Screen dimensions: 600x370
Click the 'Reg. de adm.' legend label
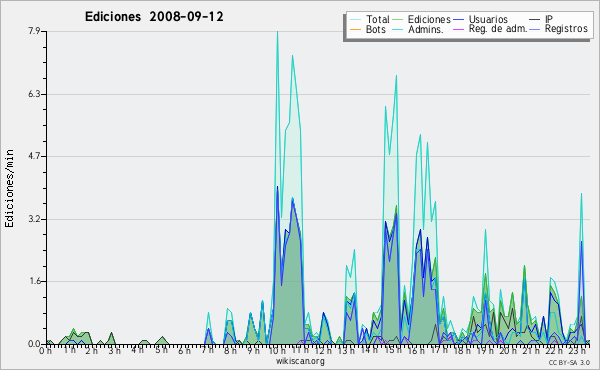[x=498, y=29]
